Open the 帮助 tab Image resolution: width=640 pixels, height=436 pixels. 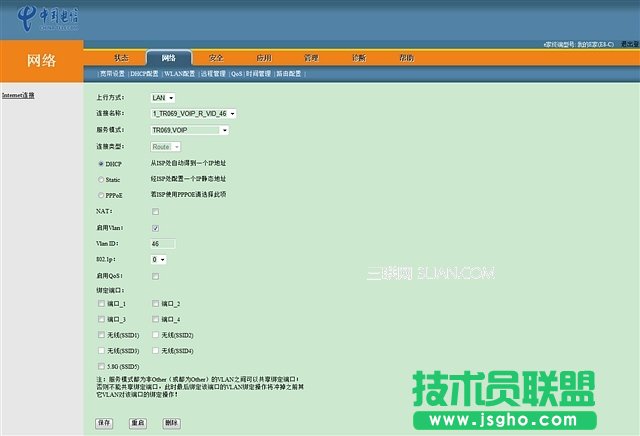[407, 58]
